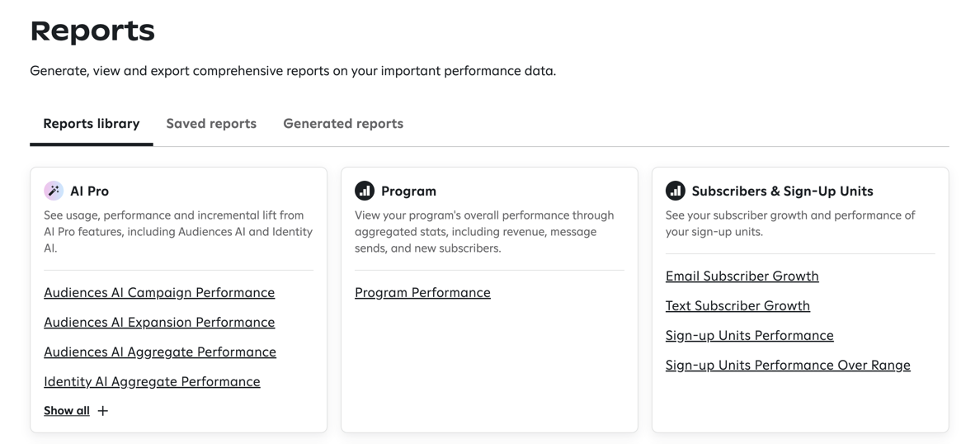Open Audiences AI Expansion Performance report

pos(159,322)
